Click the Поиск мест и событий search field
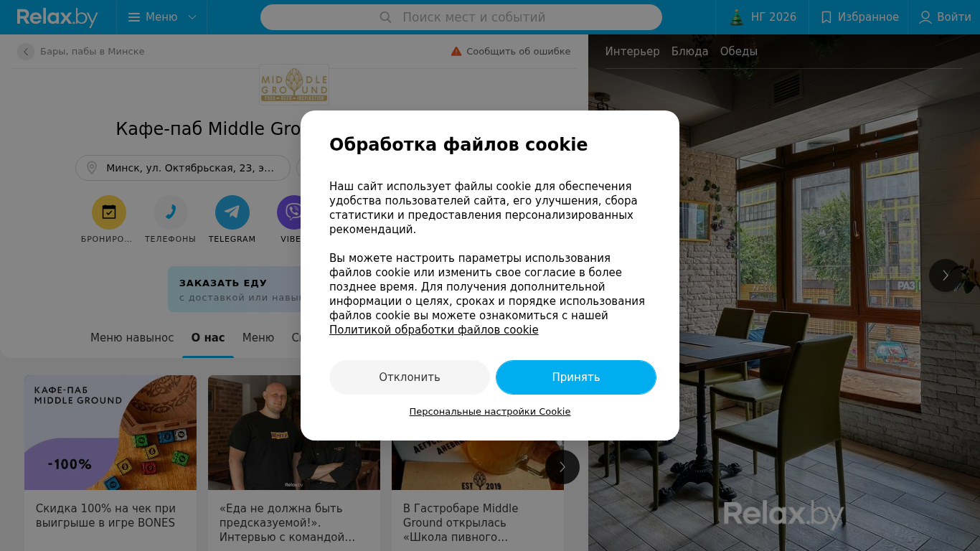 click(x=461, y=17)
